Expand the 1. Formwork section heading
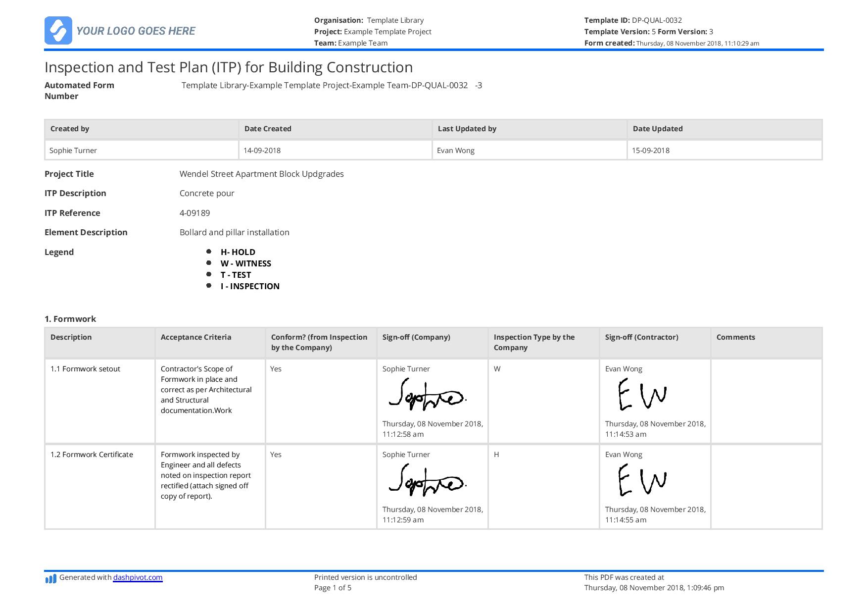 (71, 319)
